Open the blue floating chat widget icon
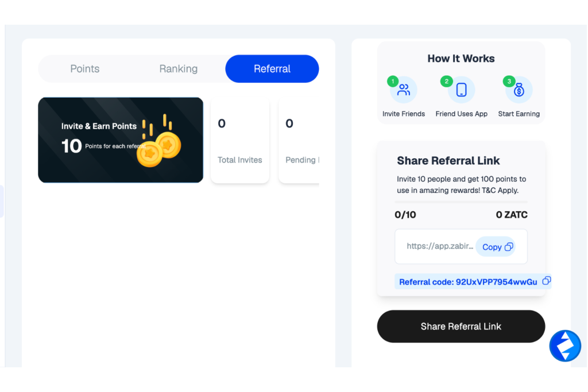The height and width of the screenshot is (392, 588). pos(565,346)
